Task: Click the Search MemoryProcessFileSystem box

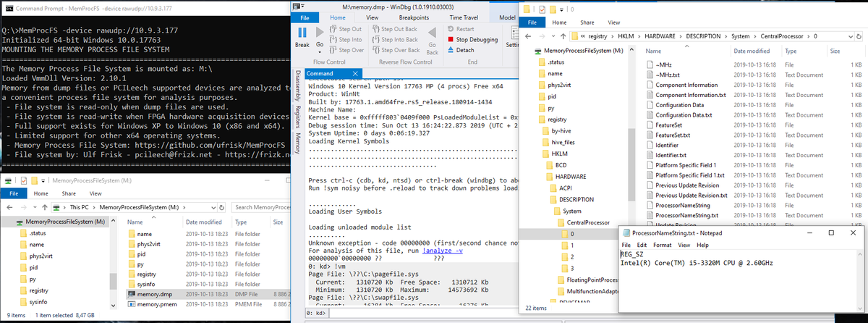Action: tap(262, 207)
